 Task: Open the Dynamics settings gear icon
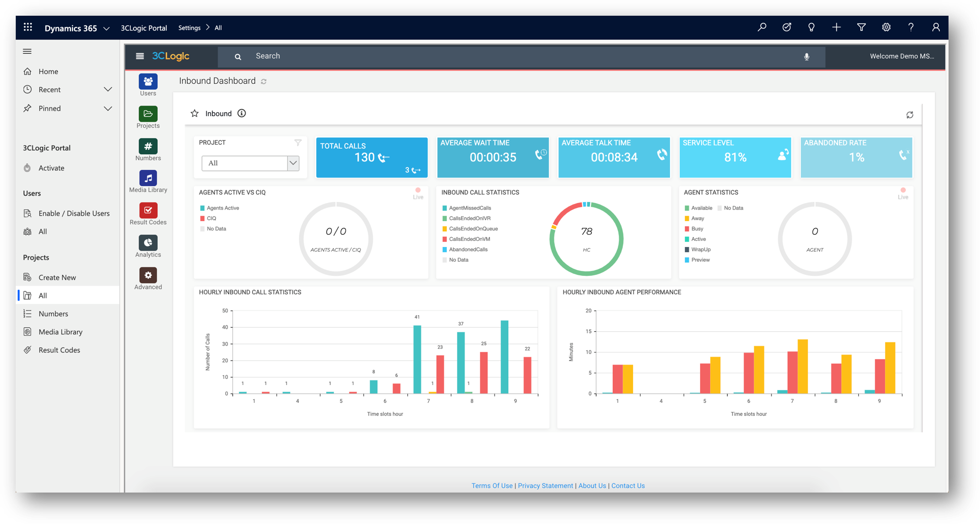[x=886, y=27]
